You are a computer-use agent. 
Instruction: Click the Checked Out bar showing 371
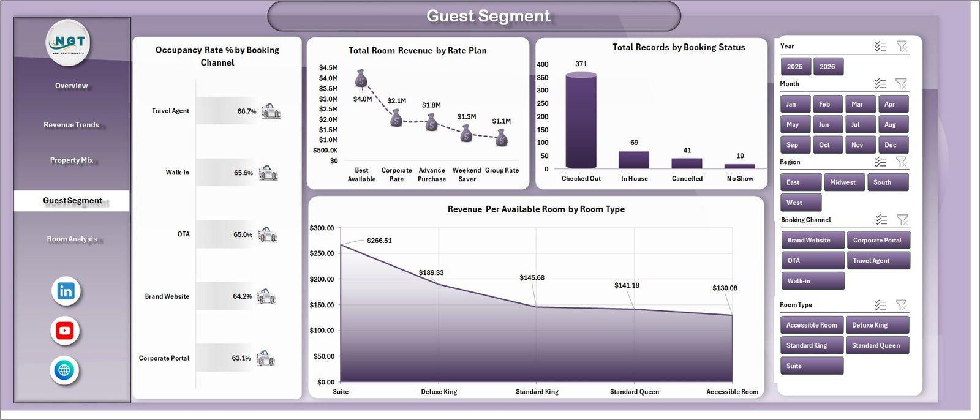click(581, 120)
